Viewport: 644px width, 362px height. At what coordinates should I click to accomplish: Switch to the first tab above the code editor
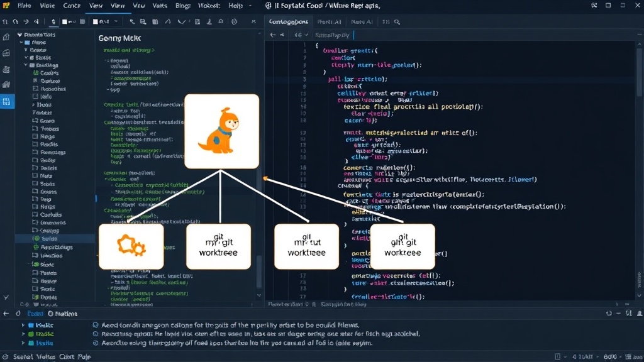(288, 22)
